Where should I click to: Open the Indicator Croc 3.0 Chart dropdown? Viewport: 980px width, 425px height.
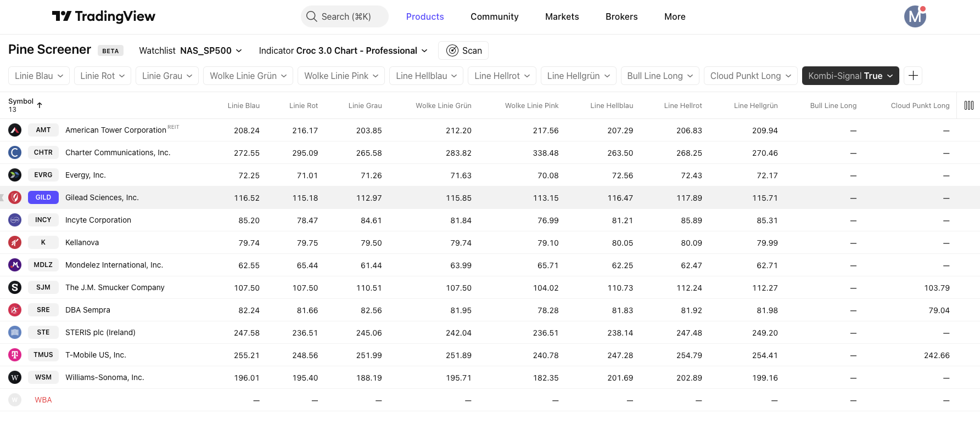pyautogui.click(x=343, y=50)
